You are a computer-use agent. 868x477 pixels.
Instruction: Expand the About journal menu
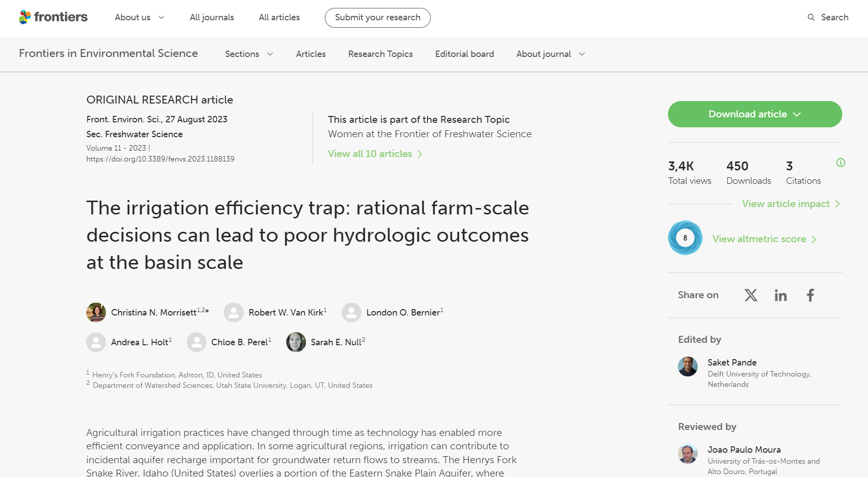[551, 54]
